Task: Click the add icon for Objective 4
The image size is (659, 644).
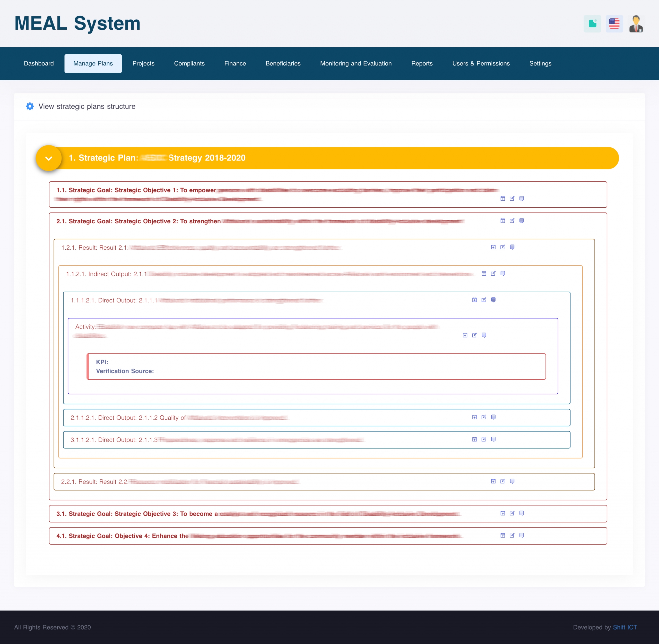Action: (x=502, y=535)
